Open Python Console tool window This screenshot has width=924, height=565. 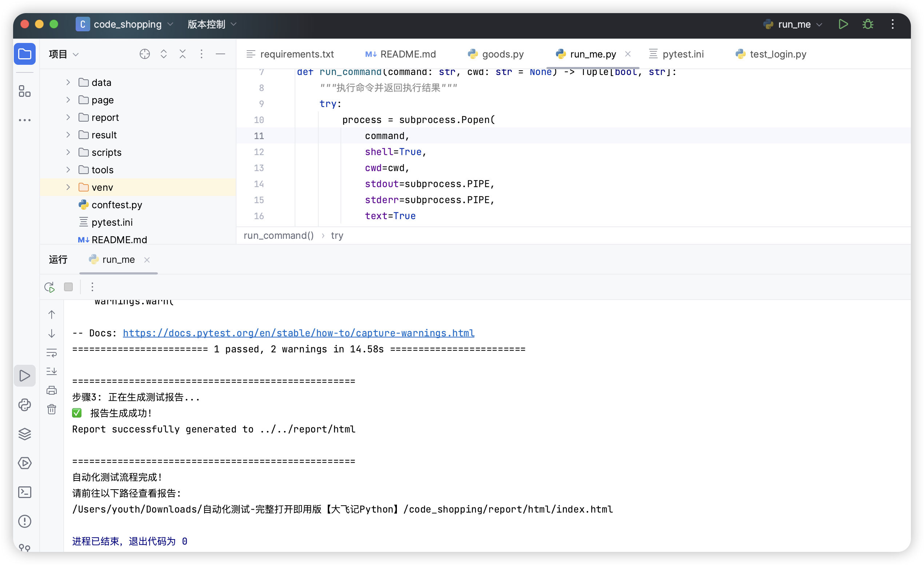click(25, 405)
